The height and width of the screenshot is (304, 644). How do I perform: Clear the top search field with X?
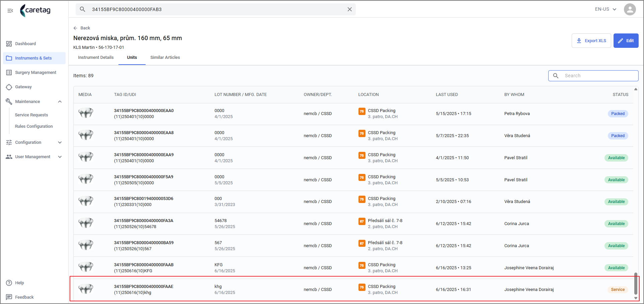click(349, 9)
